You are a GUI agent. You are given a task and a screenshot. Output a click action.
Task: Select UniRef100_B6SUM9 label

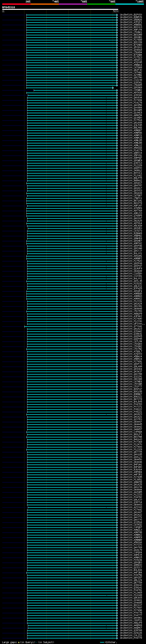(x=131, y=35)
